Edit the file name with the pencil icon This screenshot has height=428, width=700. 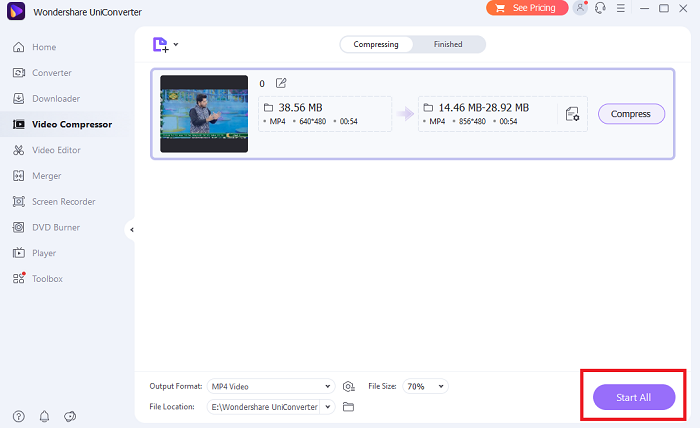(x=281, y=83)
